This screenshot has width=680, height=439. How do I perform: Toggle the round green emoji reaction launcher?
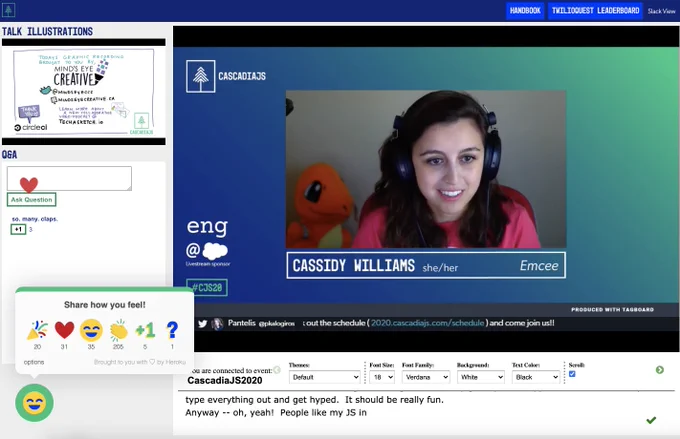pos(34,403)
